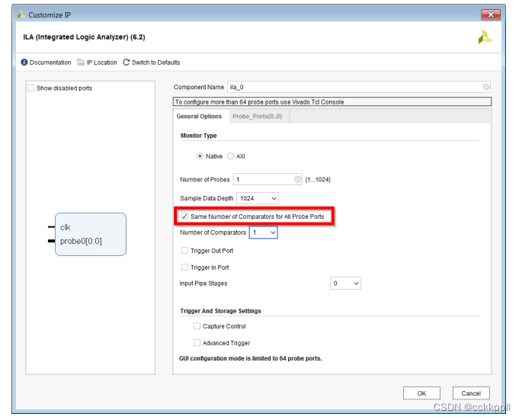Open the Input Pipe Stages dropdown
The height and width of the screenshot is (420, 522).
point(345,283)
